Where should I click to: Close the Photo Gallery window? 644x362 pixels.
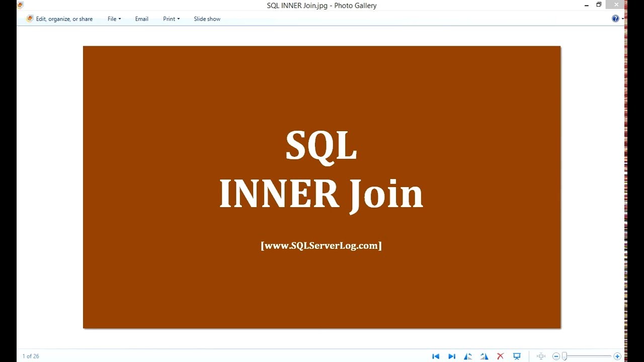coord(616,5)
